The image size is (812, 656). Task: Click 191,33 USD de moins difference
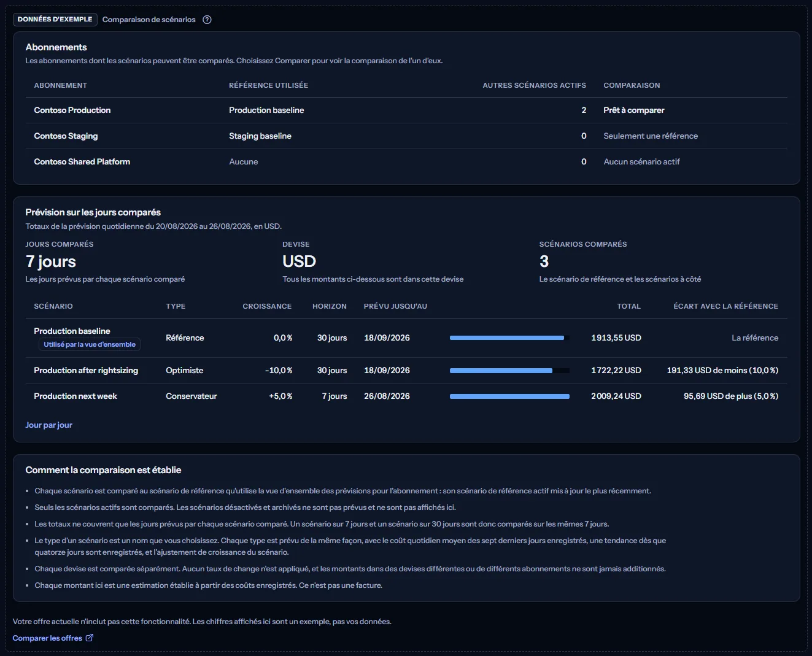pos(722,371)
